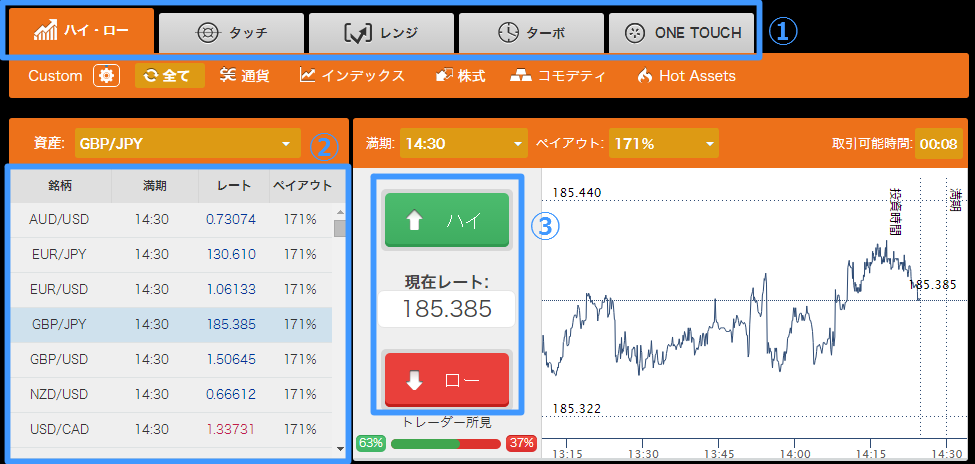Select the USD/CAD row
The height and width of the screenshot is (464, 975).
(172, 429)
